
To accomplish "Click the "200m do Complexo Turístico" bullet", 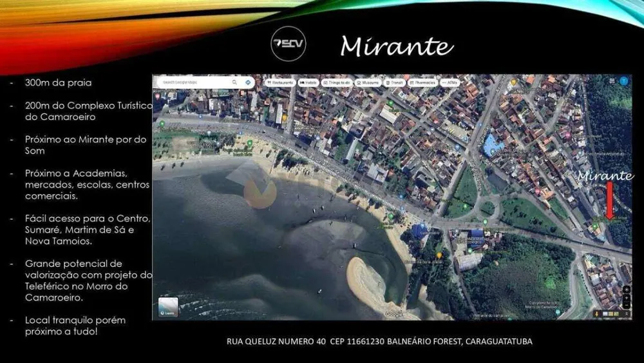I will pos(89,111).
